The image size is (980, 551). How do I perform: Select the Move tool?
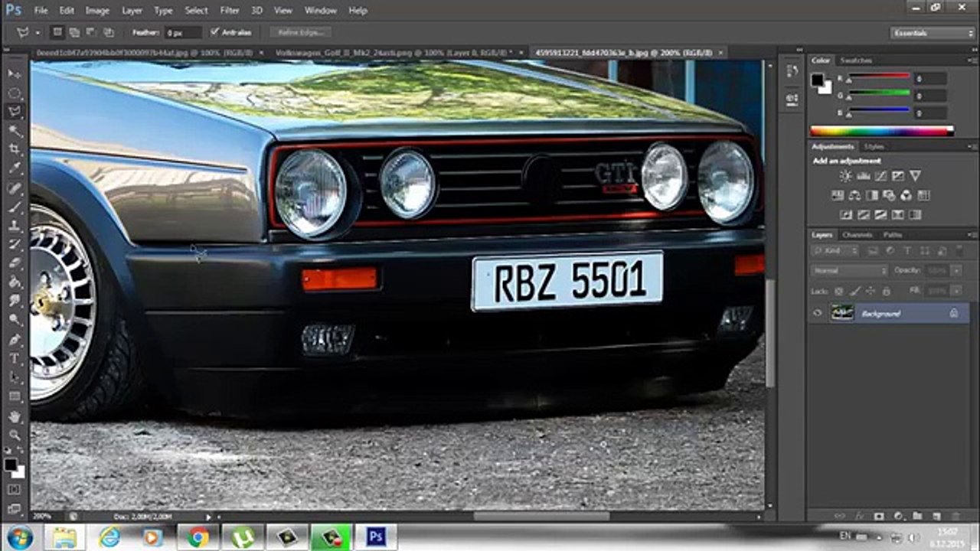(x=15, y=73)
